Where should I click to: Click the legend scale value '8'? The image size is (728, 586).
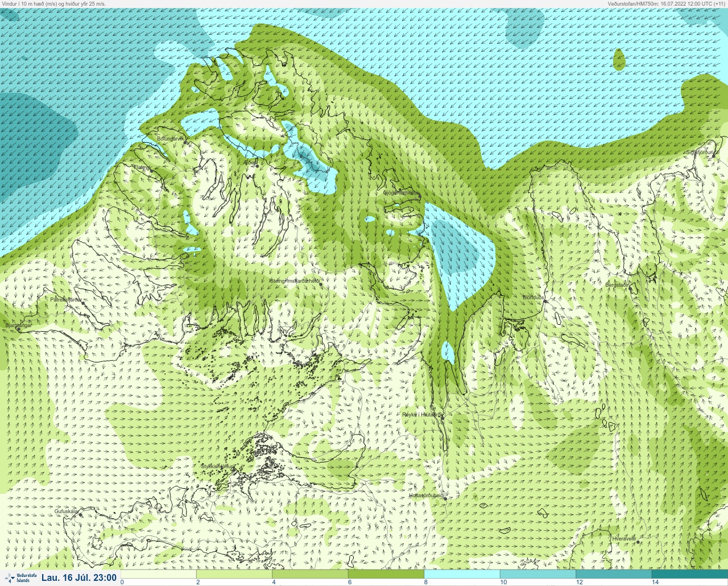[x=425, y=582]
